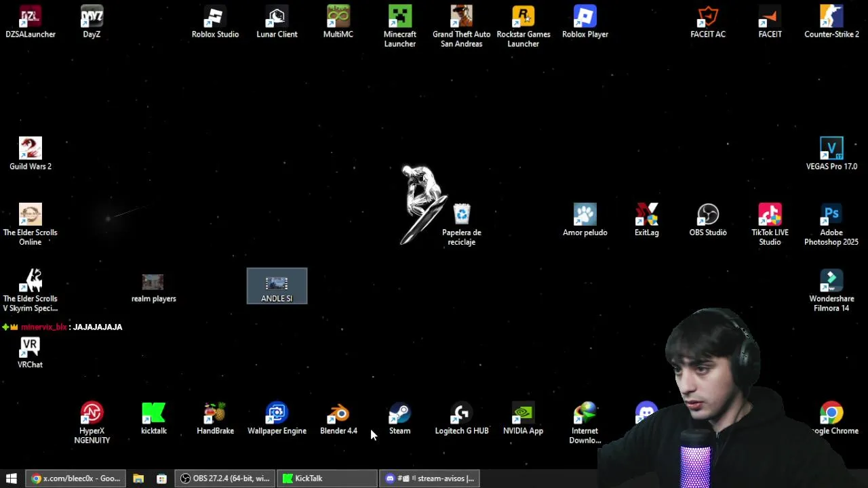Viewport: 868px width, 488px height.
Task: Open the Papelera de reciclaje recycle bin
Action: tap(461, 224)
